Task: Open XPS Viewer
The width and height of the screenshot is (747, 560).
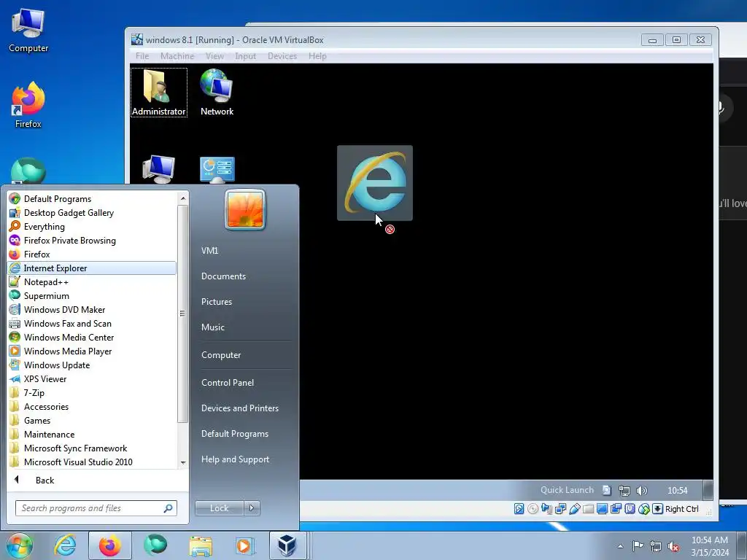Action: point(92,378)
